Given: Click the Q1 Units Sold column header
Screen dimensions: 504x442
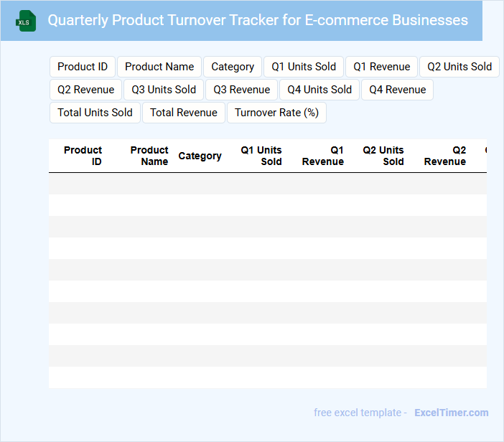Looking at the screenshot, I should 261,156.
